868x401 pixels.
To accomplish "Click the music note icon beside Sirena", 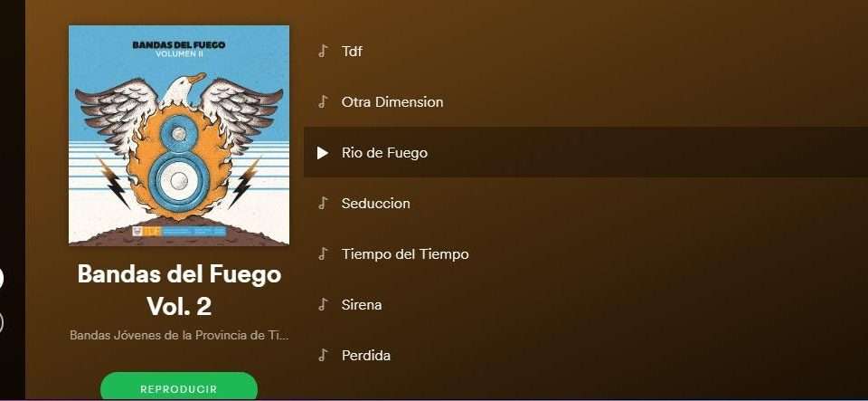I will 323,305.
